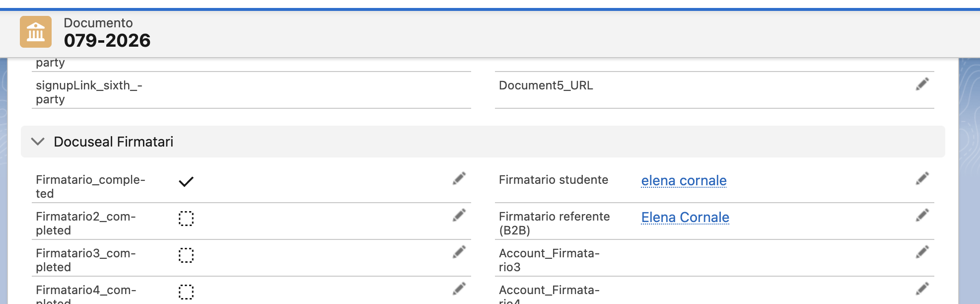Toggle the Firmatario3_completed checkbox

[x=186, y=255]
